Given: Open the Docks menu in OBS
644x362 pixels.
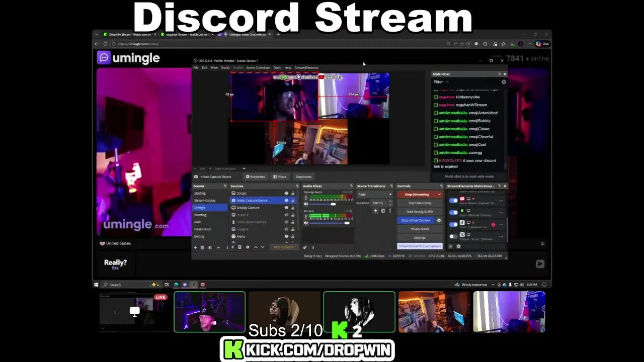Looking at the screenshot, I should (x=225, y=67).
